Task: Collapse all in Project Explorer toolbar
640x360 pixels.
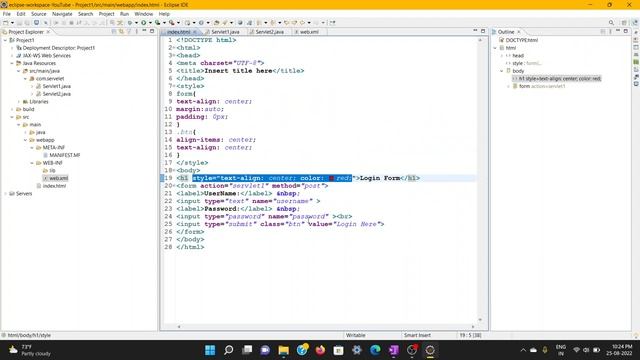Action: click(x=114, y=31)
